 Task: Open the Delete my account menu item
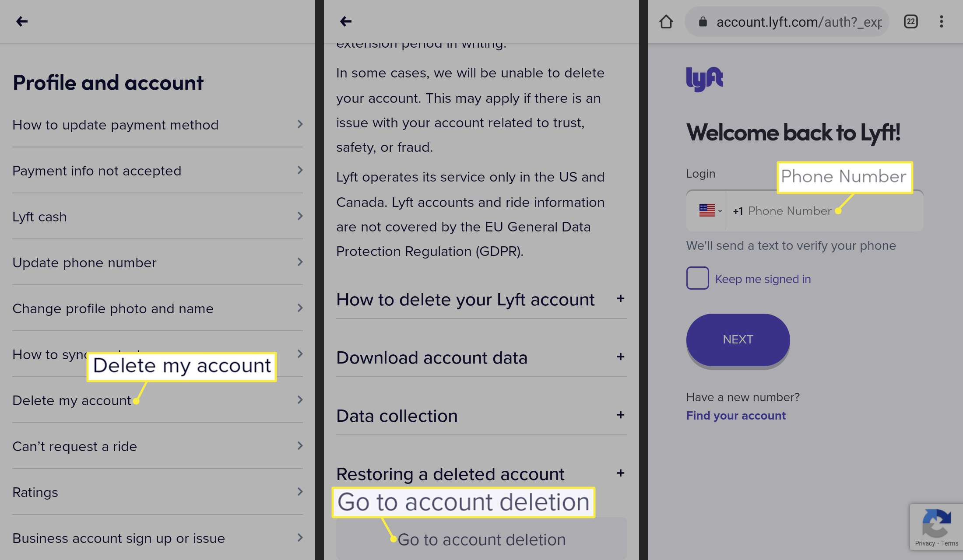click(71, 400)
